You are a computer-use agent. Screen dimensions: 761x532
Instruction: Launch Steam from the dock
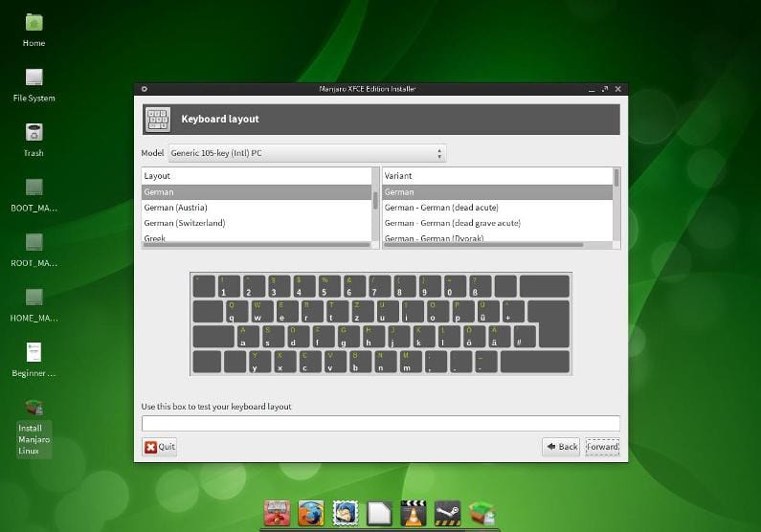[447, 513]
